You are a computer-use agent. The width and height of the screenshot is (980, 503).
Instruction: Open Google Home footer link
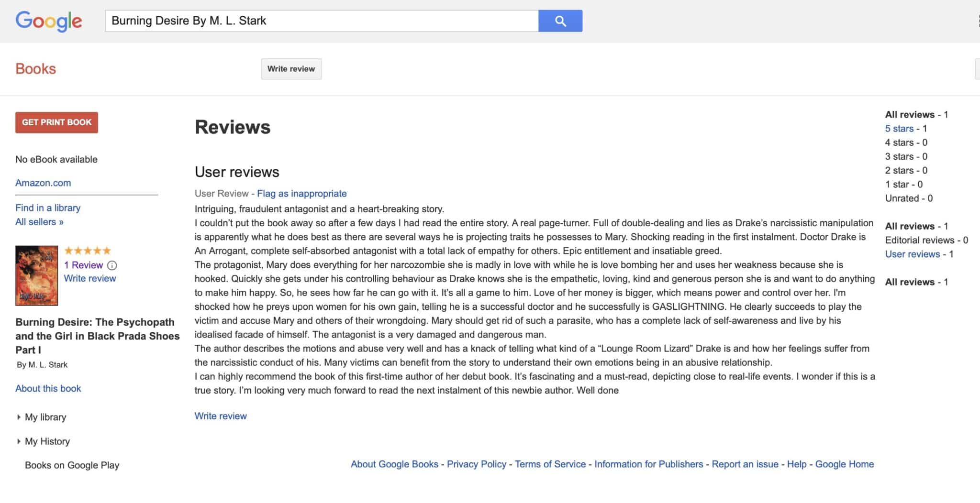click(x=845, y=464)
